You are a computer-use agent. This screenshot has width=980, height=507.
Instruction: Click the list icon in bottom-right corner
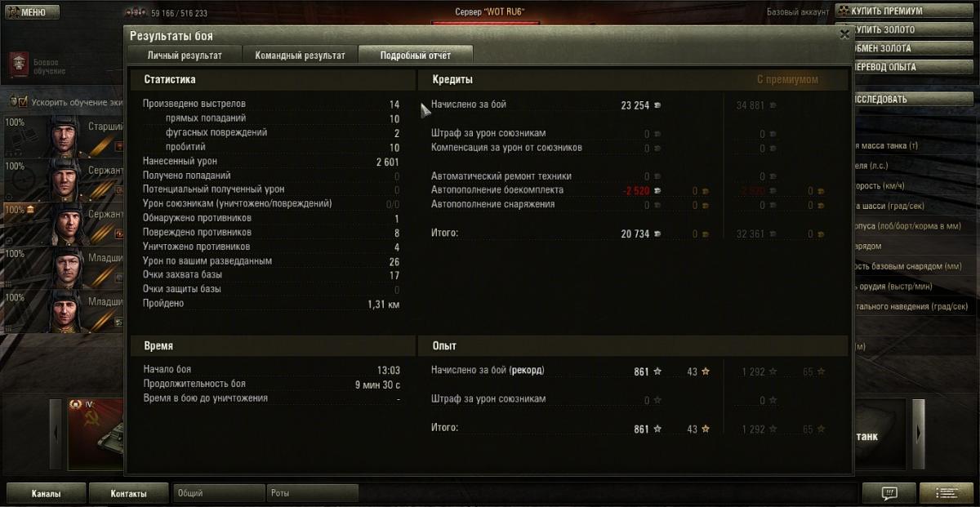[x=947, y=493]
